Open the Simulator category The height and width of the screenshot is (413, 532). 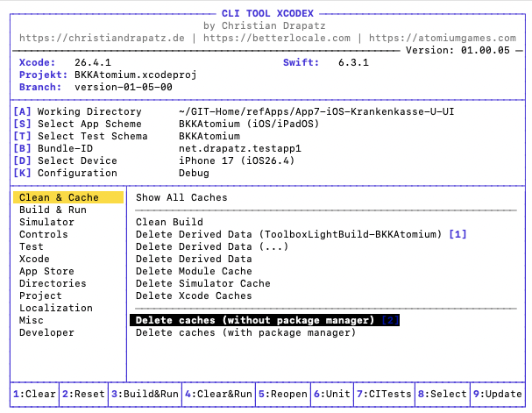[x=46, y=222]
